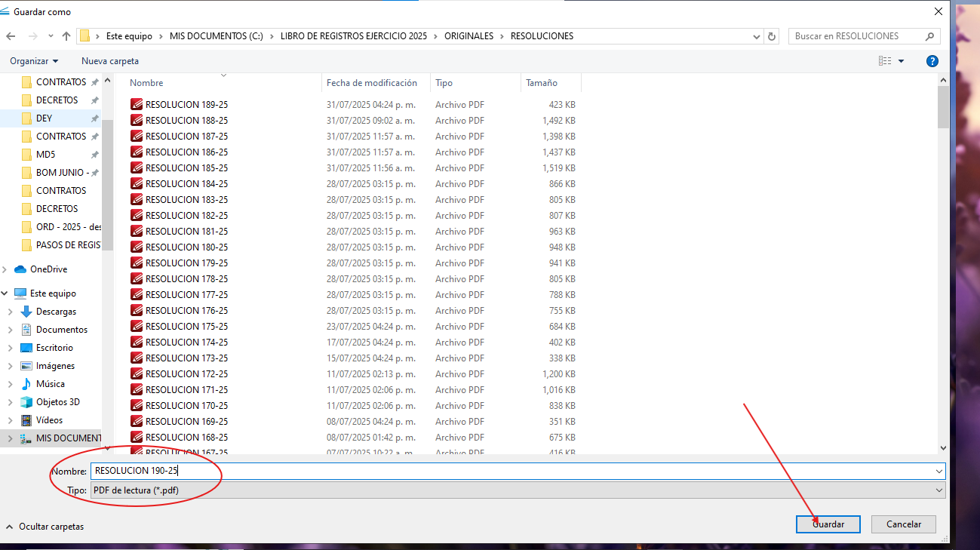Sort files by Fecha de modificación column

pos(371,83)
